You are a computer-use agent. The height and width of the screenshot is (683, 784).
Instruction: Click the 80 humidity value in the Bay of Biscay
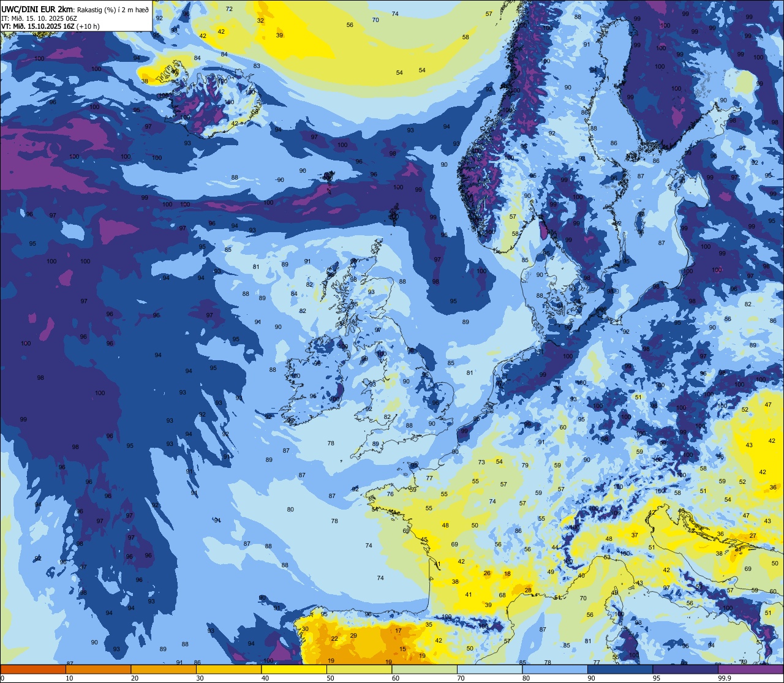click(x=290, y=509)
